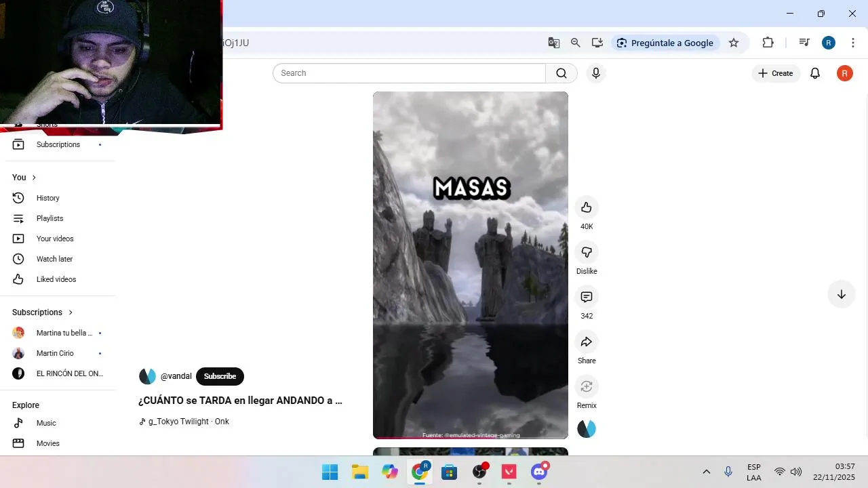868x488 pixels.
Task: Share the current Short
Action: pos(587,342)
